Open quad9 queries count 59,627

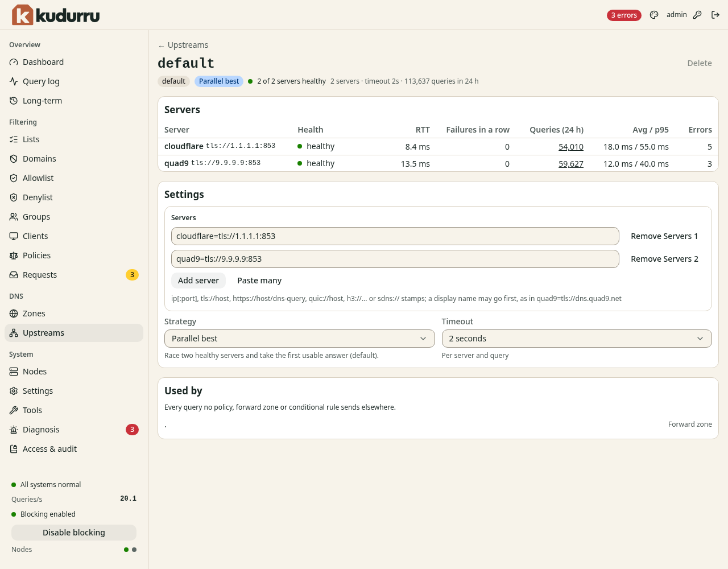click(x=571, y=164)
